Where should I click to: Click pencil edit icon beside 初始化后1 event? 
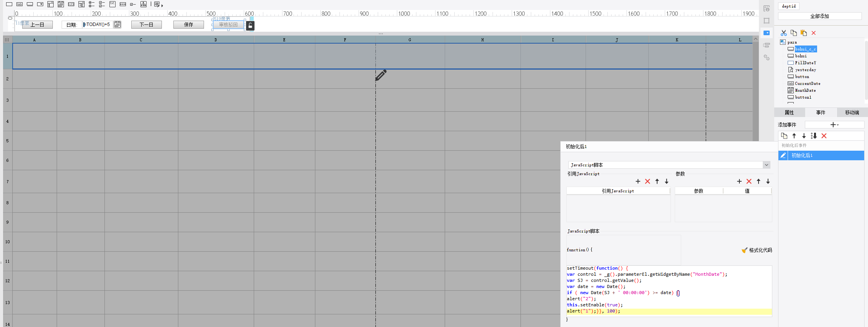pyautogui.click(x=783, y=155)
